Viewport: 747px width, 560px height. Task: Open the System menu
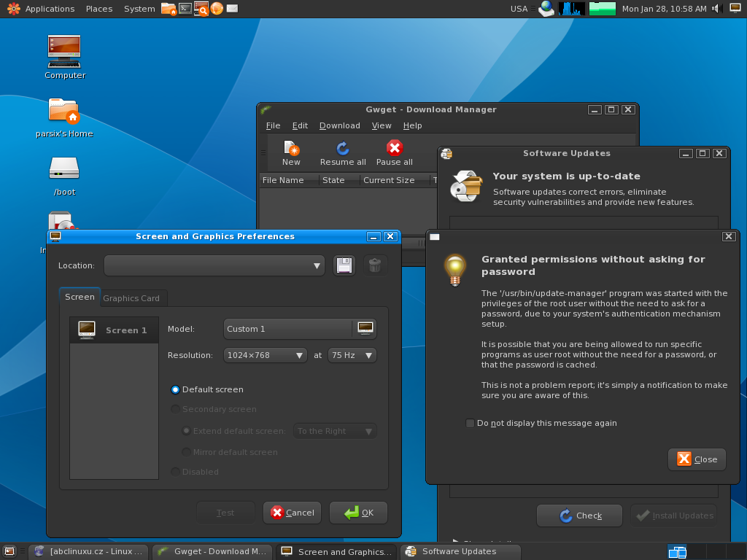pos(139,9)
